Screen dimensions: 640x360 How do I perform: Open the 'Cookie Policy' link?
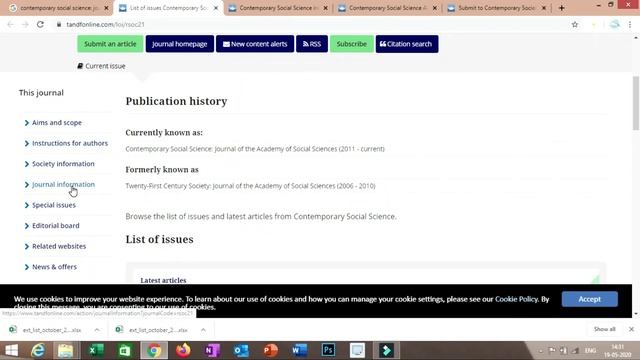tap(516, 299)
